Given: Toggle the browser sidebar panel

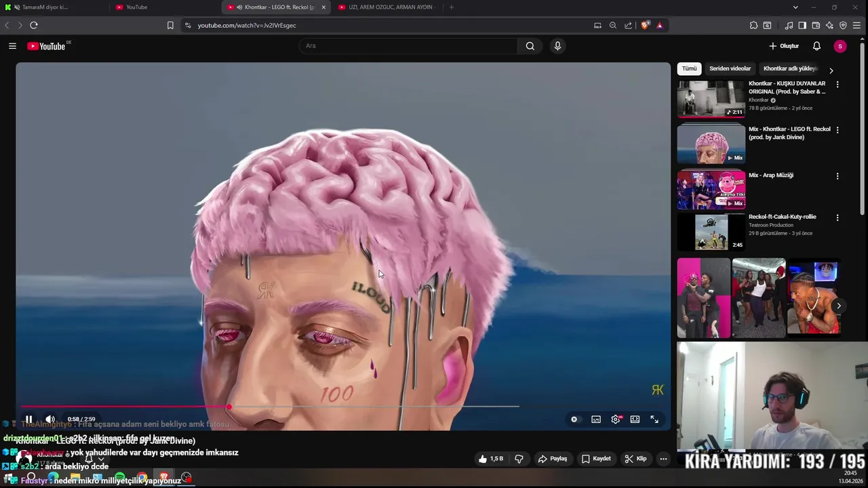Looking at the screenshot, I should 802,25.
